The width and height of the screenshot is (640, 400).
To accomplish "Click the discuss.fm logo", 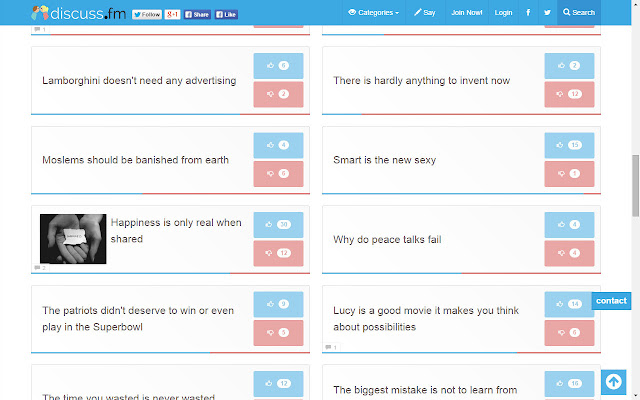I will point(78,13).
